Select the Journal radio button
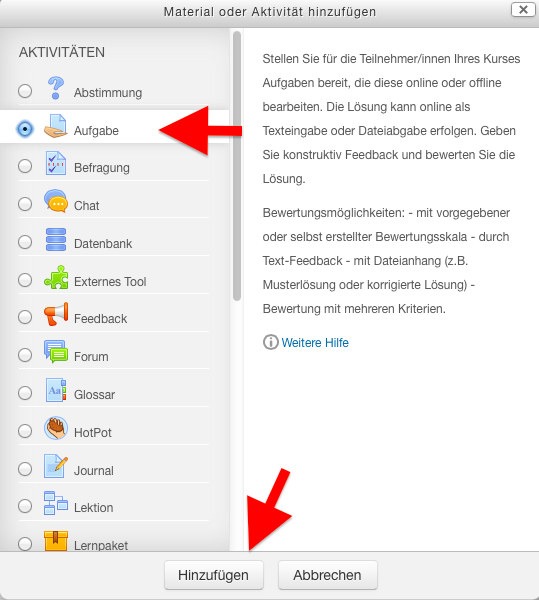 point(25,469)
